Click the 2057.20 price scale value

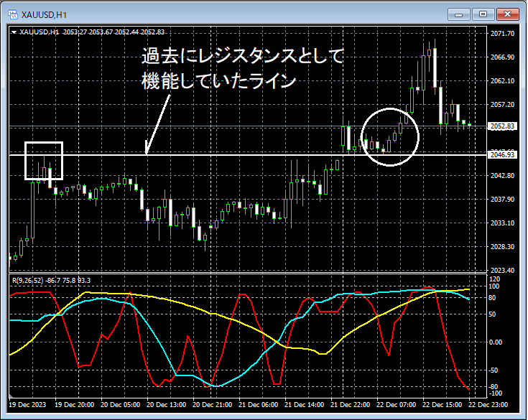(x=502, y=105)
